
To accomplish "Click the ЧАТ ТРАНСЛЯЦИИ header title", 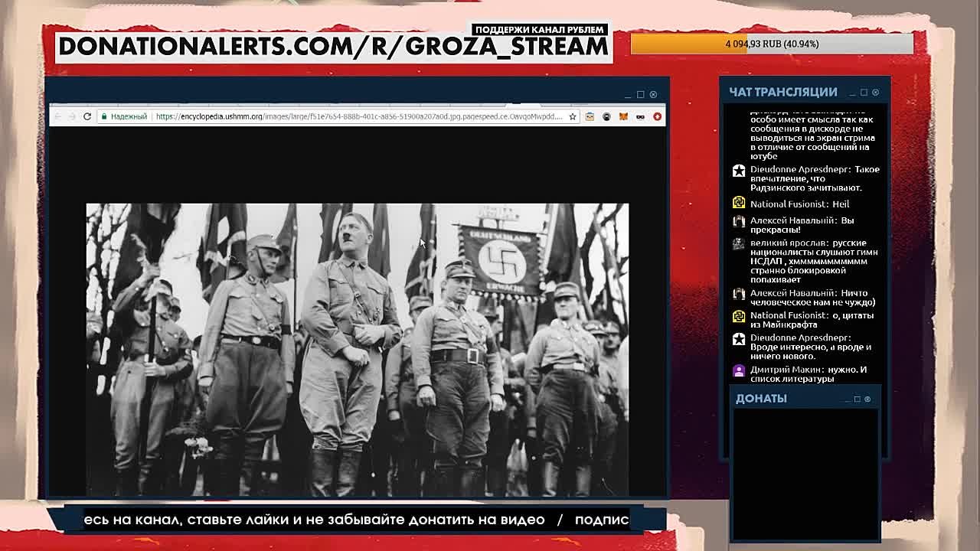I will [x=782, y=92].
